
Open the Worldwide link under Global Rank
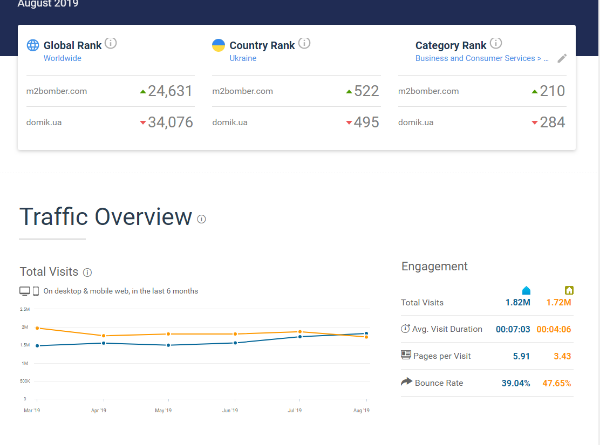62,58
